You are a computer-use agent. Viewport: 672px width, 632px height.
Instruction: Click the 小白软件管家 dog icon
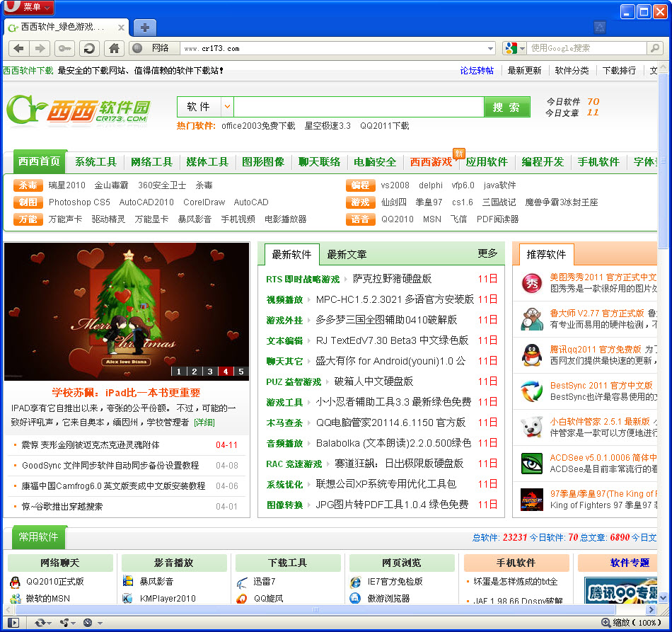[532, 427]
